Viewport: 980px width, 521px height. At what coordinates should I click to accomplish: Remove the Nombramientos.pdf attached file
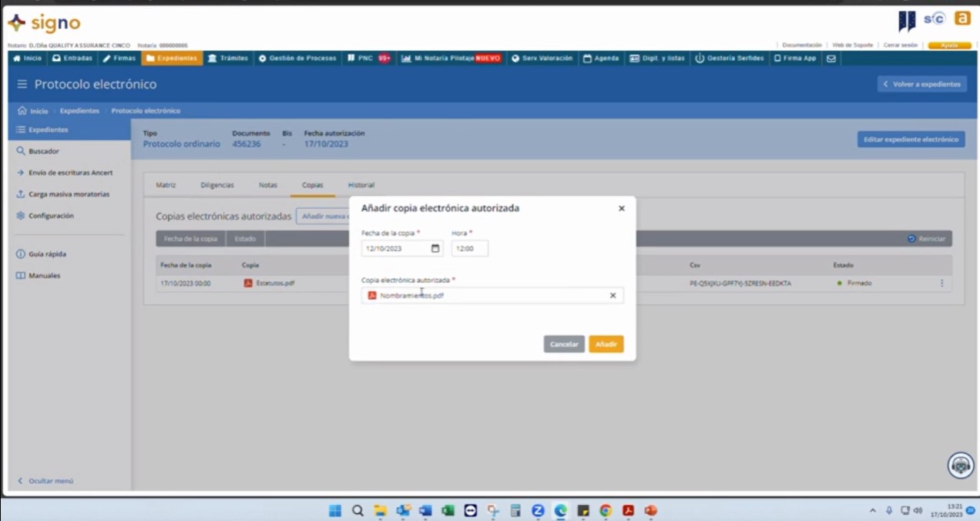pos(612,295)
